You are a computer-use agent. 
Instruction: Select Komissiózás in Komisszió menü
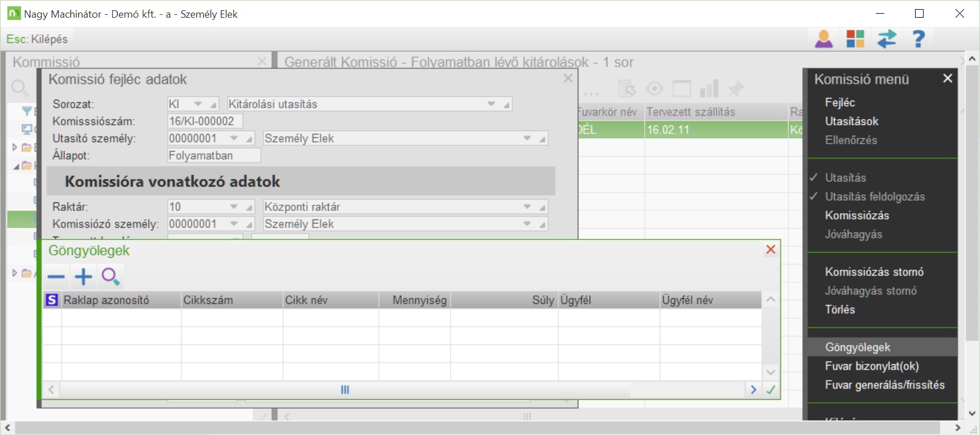857,215
